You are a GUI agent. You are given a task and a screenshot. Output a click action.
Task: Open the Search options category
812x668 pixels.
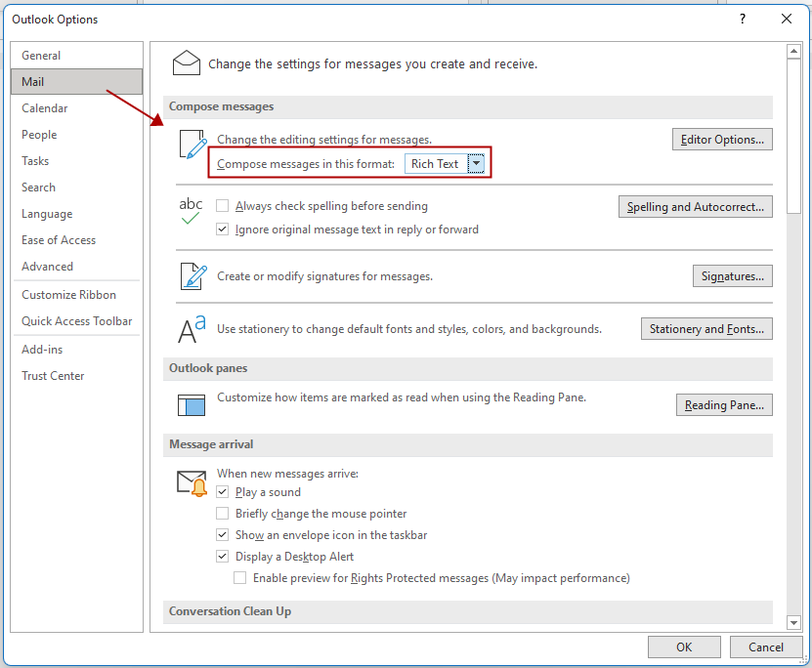(x=76, y=188)
